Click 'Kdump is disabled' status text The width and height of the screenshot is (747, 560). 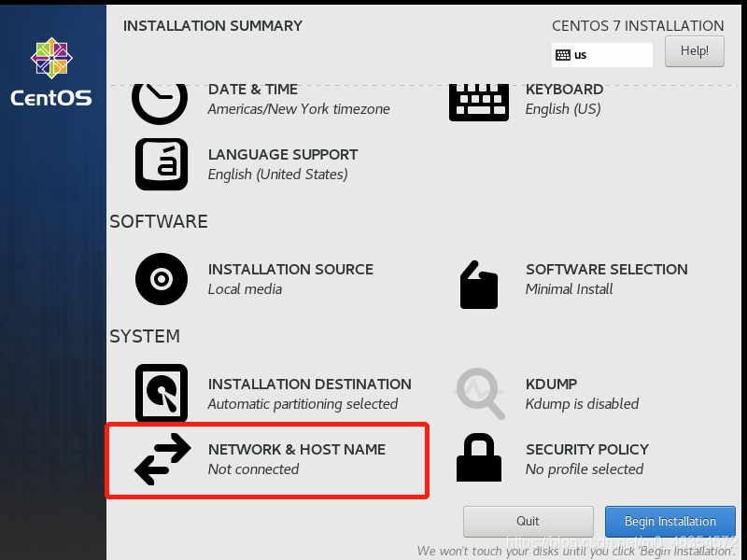click(x=582, y=404)
